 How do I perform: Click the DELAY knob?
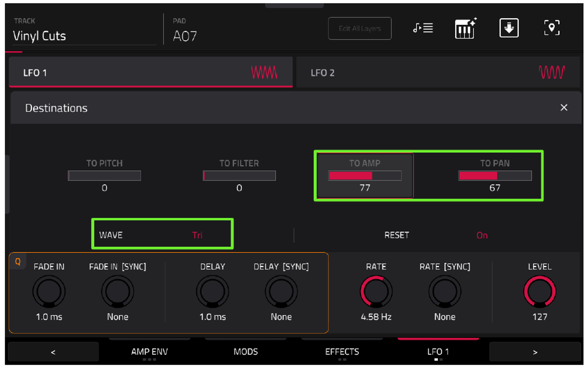point(213,291)
